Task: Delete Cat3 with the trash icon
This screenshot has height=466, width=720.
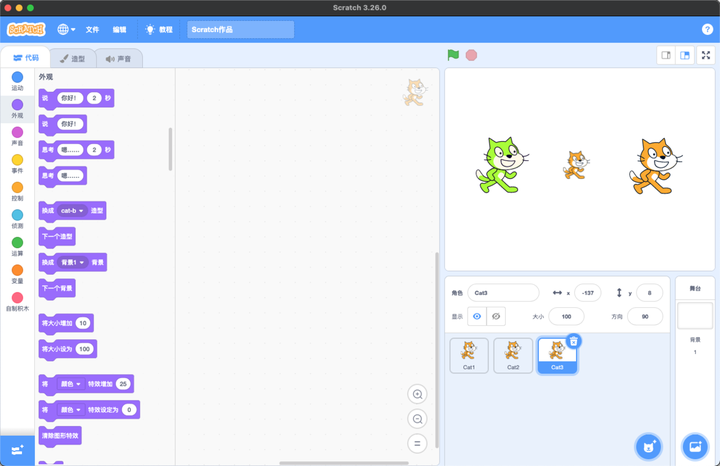Action: 574,341
